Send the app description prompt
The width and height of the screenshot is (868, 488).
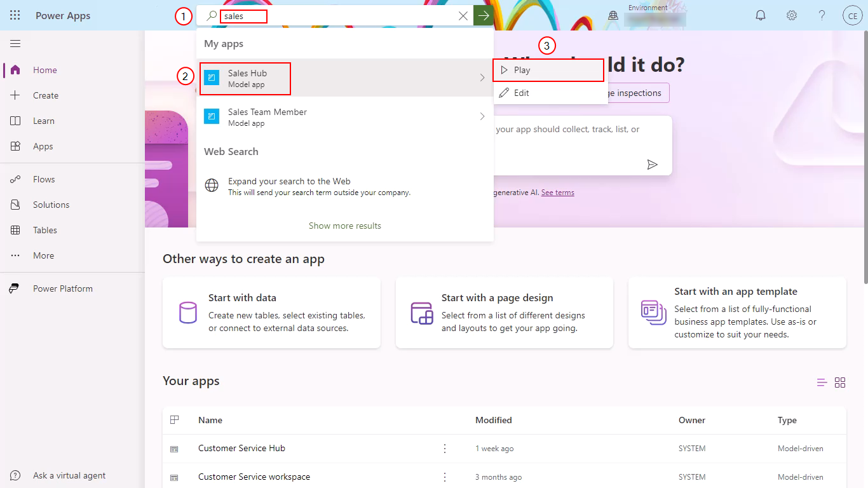click(x=652, y=165)
